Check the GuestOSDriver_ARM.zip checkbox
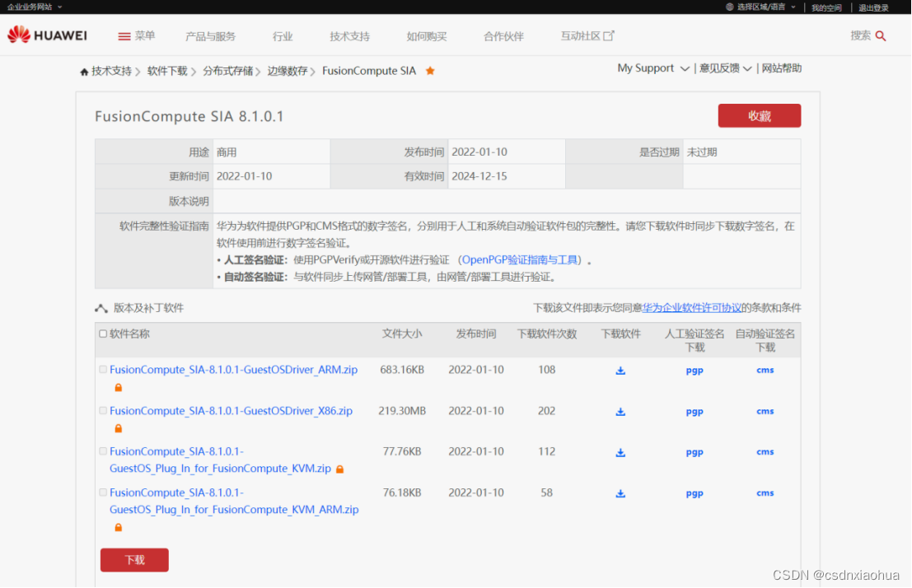The width and height of the screenshot is (912, 588). pos(103,369)
